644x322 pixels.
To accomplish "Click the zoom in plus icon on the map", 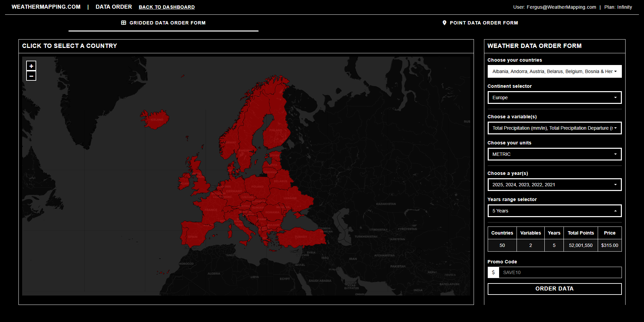I will pyautogui.click(x=31, y=65).
